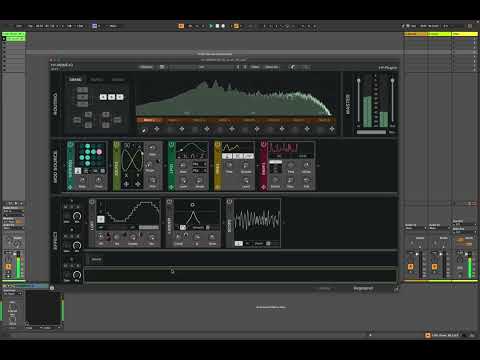Click the middle white routing button

(x=111, y=97)
